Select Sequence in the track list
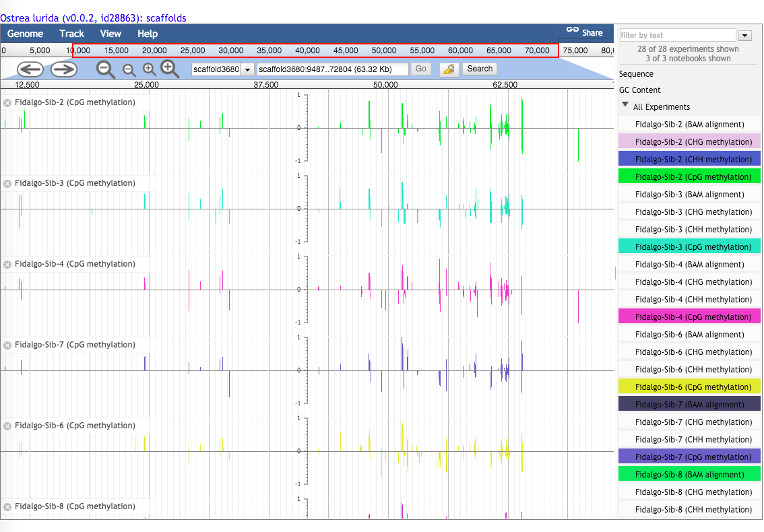The image size is (764, 532). (636, 74)
